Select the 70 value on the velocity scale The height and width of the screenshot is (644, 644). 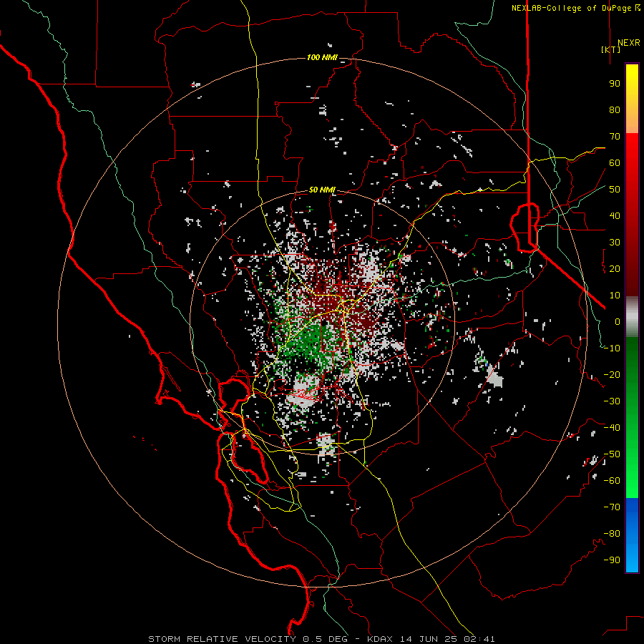tap(615, 137)
